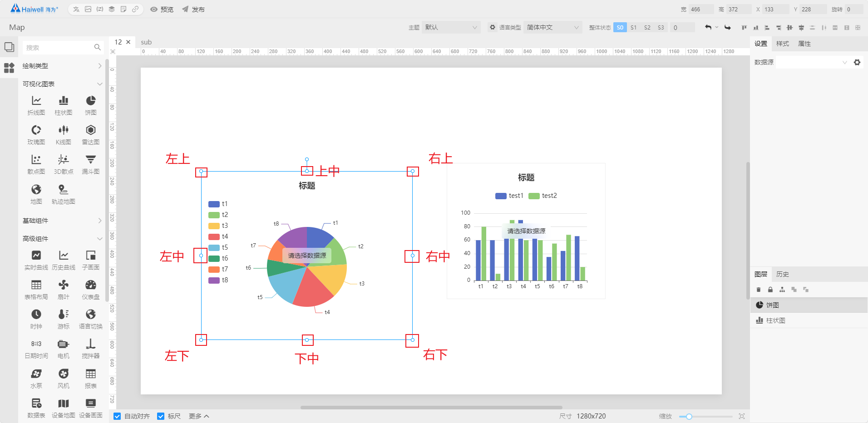Viewport: 868px width, 423px height.
Task: Select the 饼图 pie chart component
Action: [91, 105]
